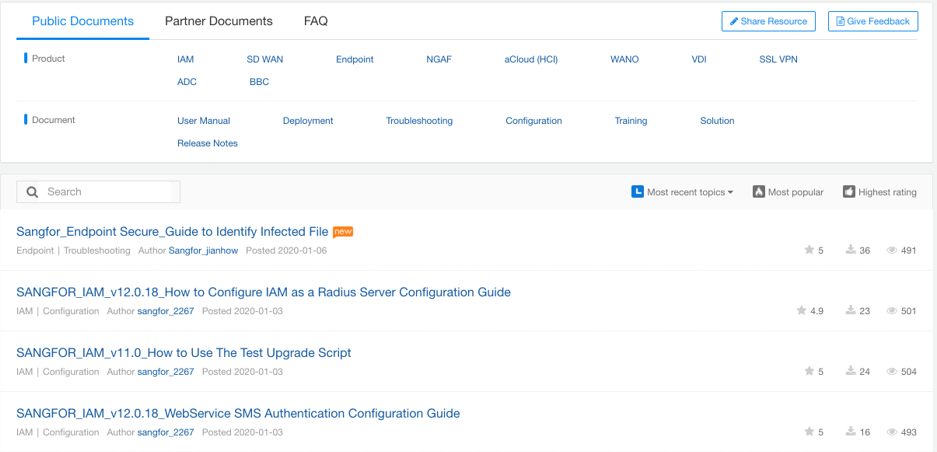Click the Highest rating thumbs-up icon
937x452 pixels.
pos(849,192)
